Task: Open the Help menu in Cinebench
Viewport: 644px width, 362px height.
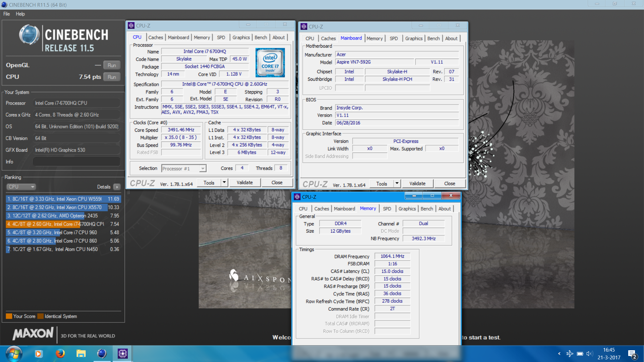Action: [x=20, y=14]
